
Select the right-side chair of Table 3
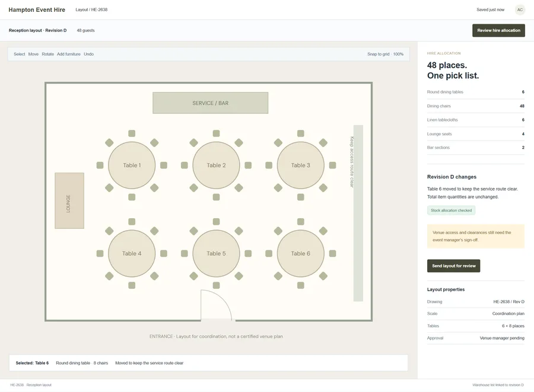(333, 165)
